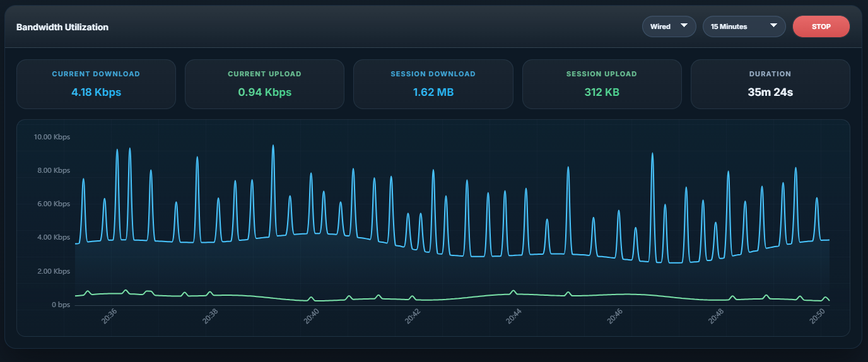The image size is (868, 362).
Task: Click the 20:42 time axis label
Action: pyautogui.click(x=412, y=316)
